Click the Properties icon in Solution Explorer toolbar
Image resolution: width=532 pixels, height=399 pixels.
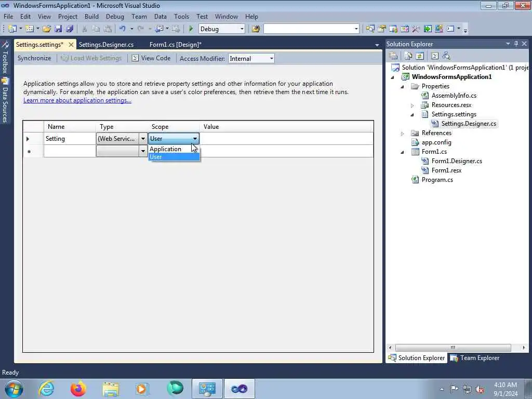394,56
